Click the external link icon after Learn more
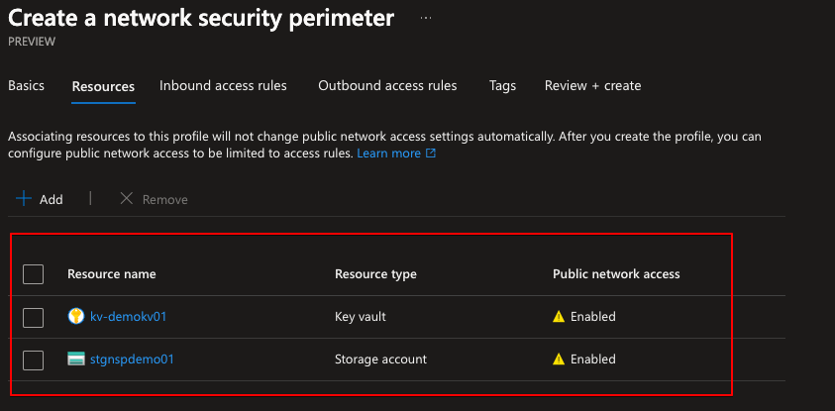Image resolution: width=835 pixels, height=411 pixels. coord(431,154)
